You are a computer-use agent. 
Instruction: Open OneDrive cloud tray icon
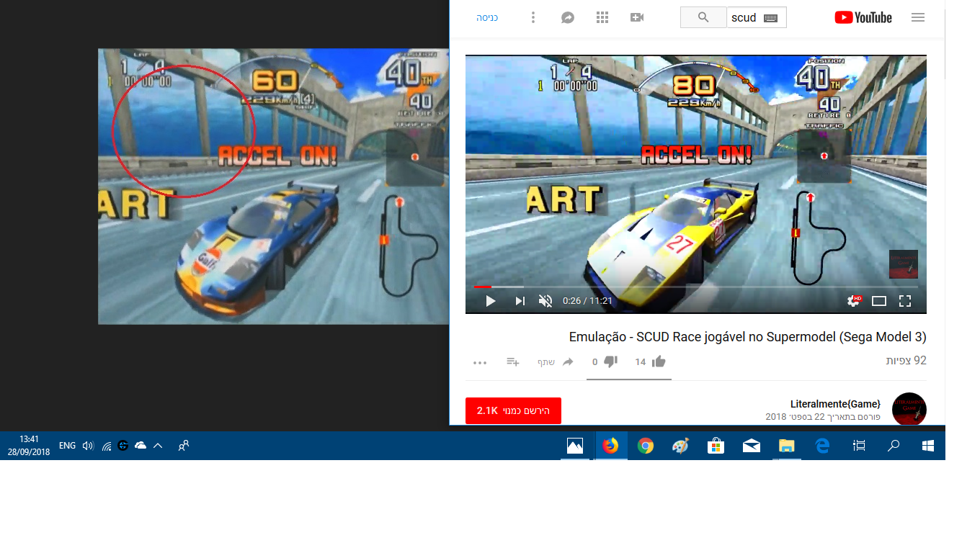click(141, 446)
